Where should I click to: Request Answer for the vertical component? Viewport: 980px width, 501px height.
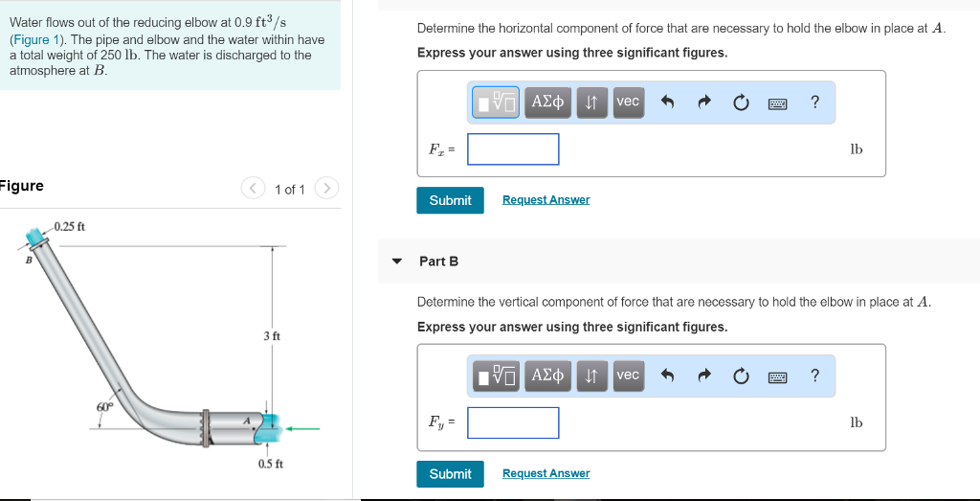pos(546,474)
